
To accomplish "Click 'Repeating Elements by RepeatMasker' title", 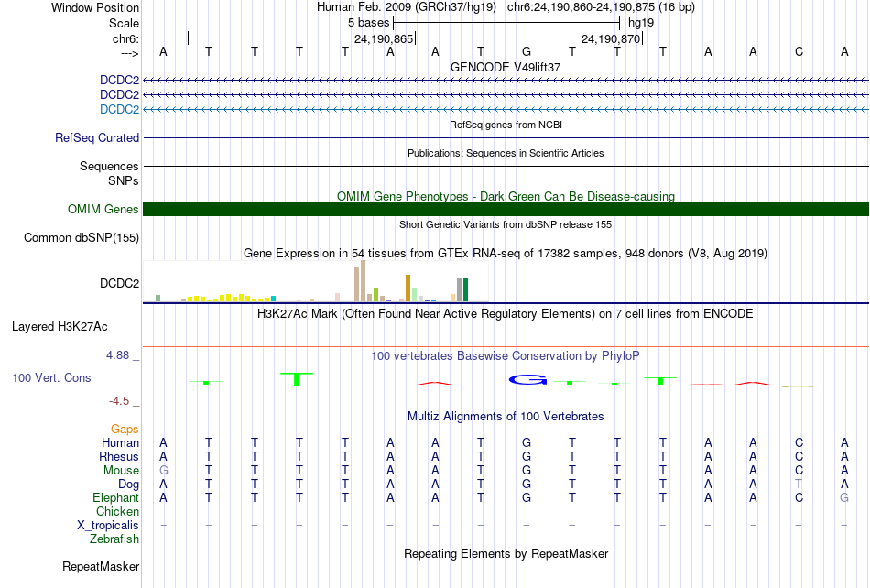I will (506, 553).
